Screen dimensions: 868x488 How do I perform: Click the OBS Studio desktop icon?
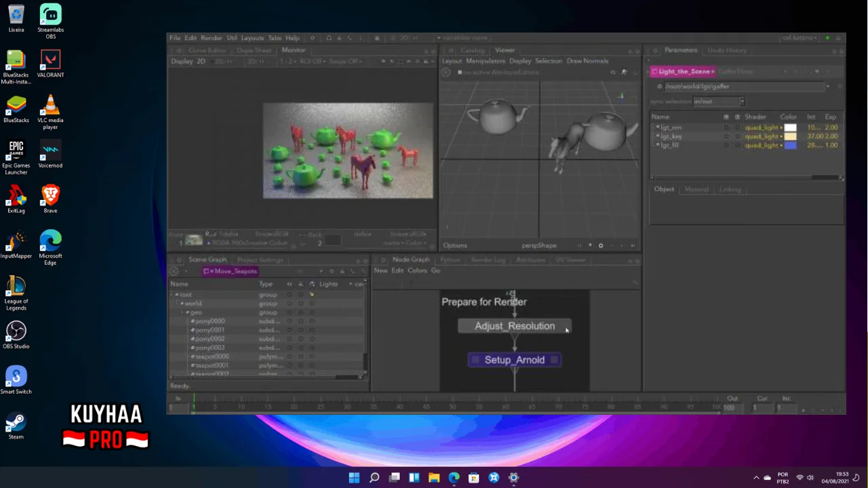coord(16,335)
